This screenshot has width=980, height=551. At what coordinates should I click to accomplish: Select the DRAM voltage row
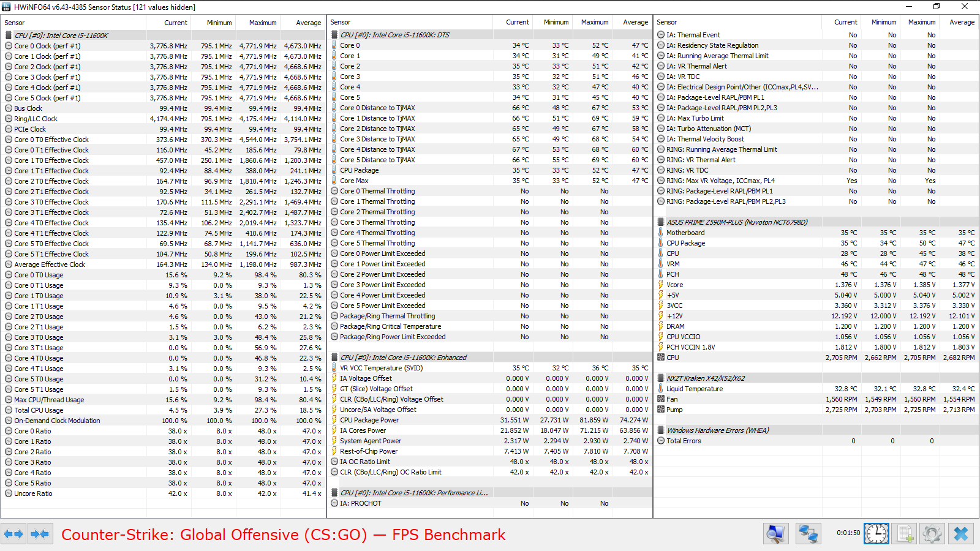816,326
